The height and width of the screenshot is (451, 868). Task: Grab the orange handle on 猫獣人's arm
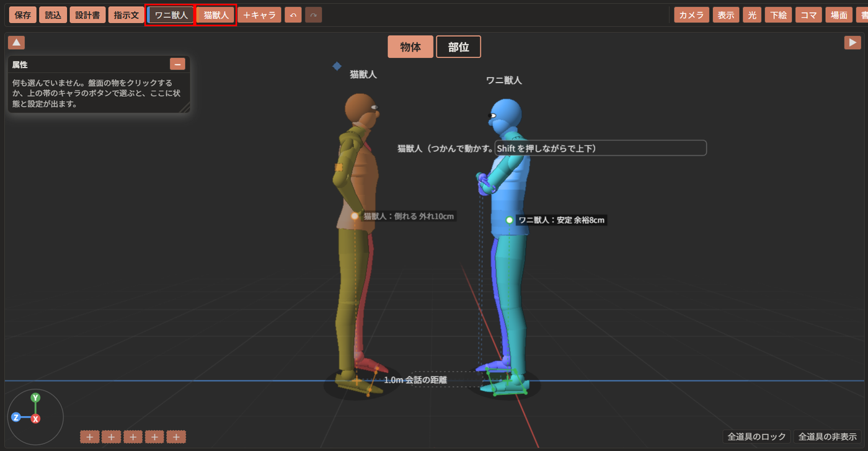pyautogui.click(x=339, y=167)
